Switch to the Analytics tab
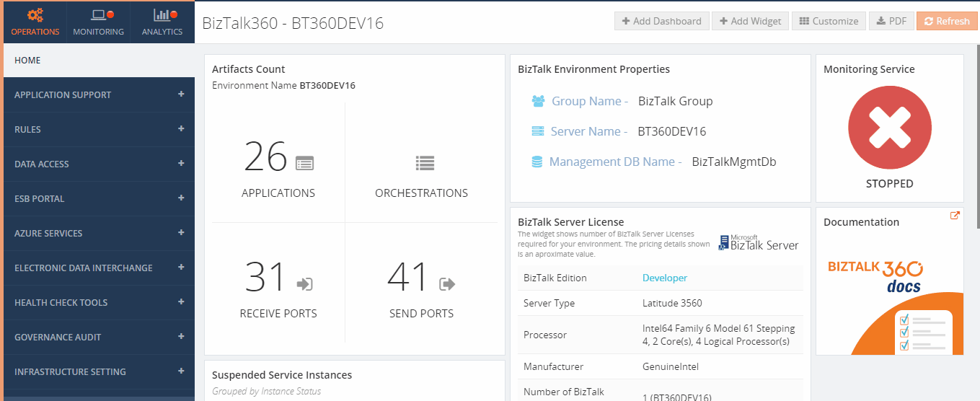 click(162, 22)
